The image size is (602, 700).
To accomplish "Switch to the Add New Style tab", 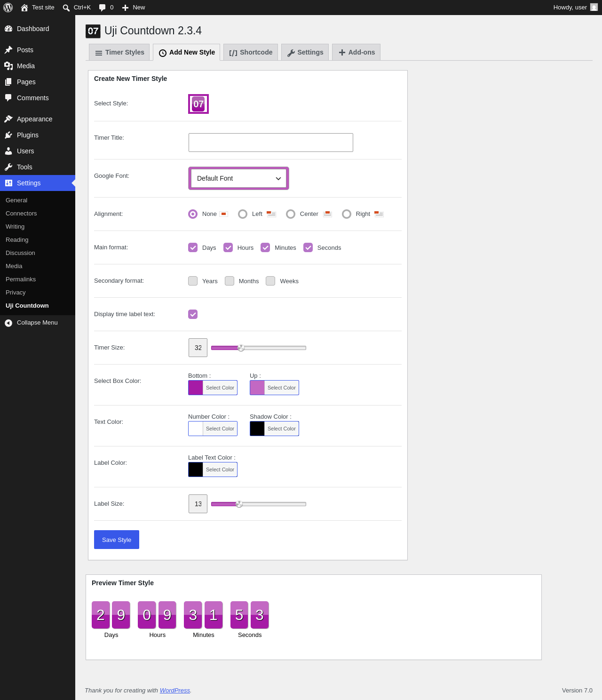I will (x=187, y=52).
